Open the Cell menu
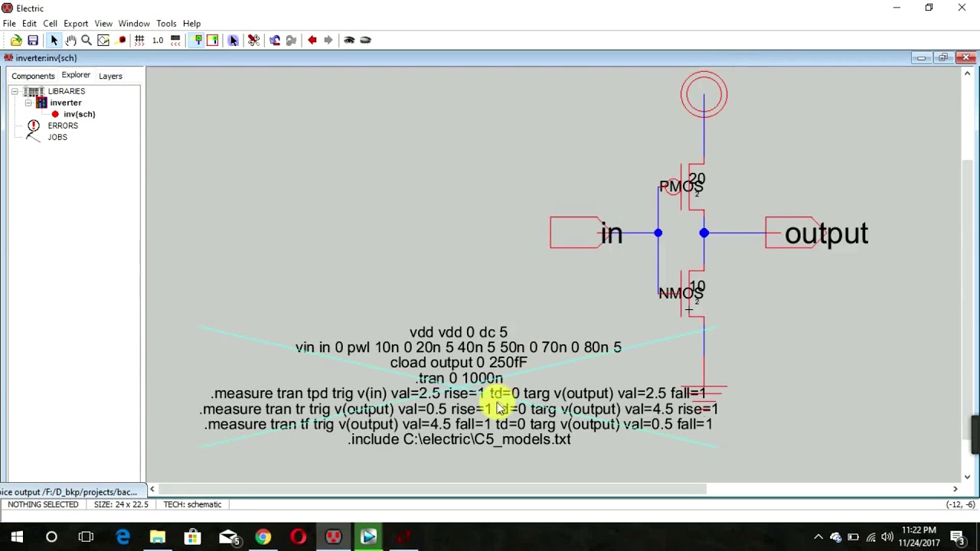This screenshot has width=980, height=551. (50, 23)
